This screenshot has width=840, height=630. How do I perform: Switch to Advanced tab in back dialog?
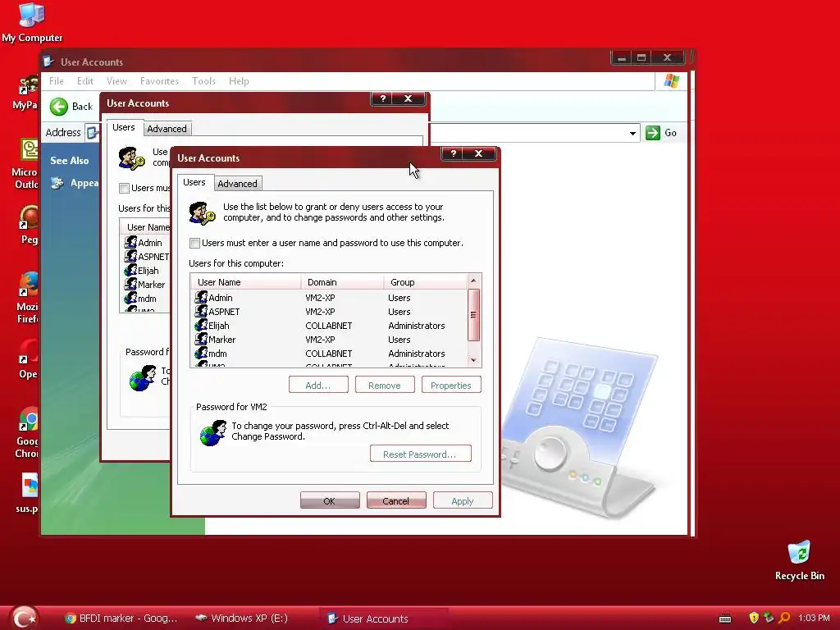(x=167, y=129)
